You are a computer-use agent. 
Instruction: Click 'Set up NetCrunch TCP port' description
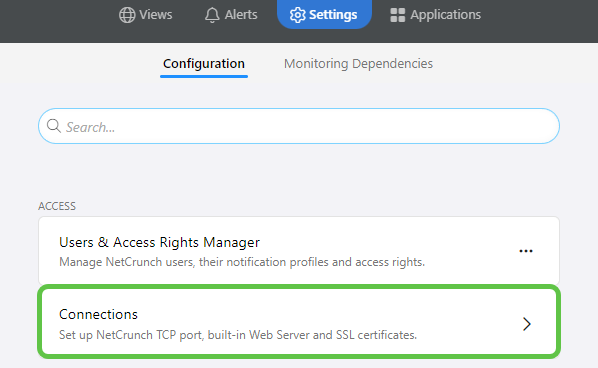(x=238, y=335)
